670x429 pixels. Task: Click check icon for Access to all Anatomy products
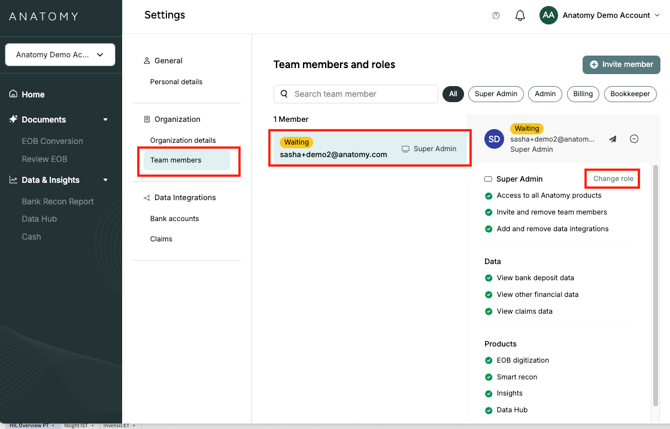[x=488, y=196]
